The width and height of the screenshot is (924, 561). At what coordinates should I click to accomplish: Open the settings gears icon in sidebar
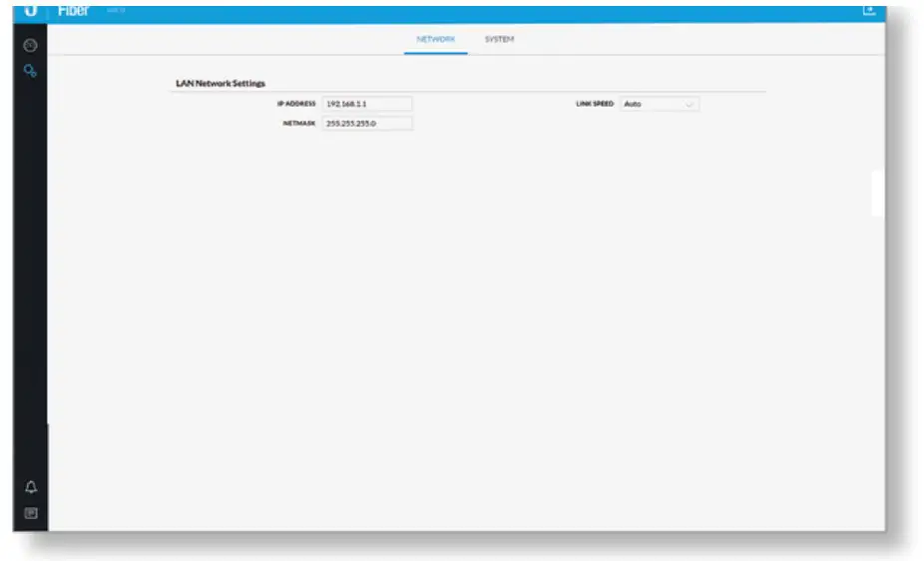coord(30,71)
